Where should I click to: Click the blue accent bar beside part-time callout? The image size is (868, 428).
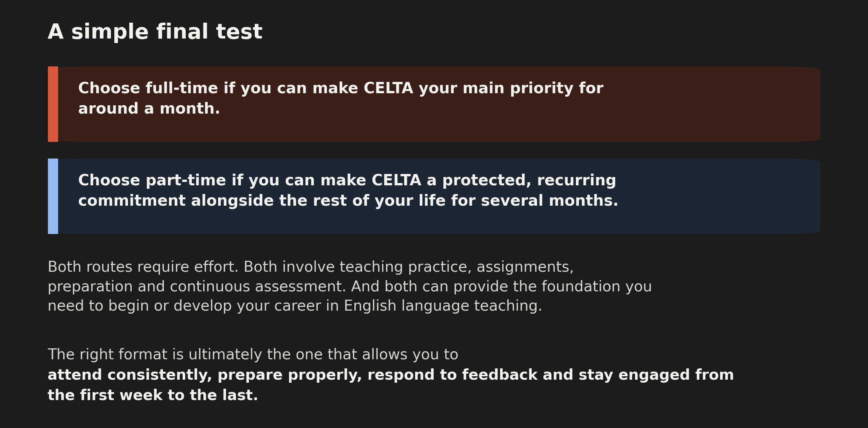(x=53, y=196)
